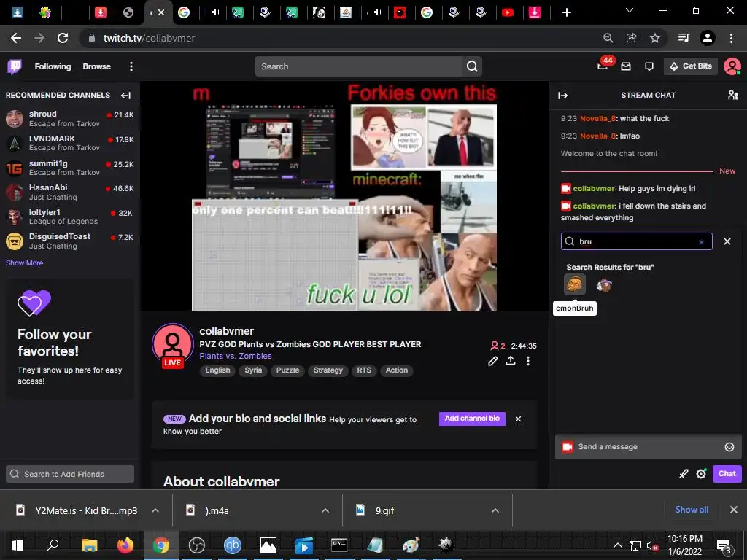
Task: Click the mod view sword icon
Action: tap(684, 474)
